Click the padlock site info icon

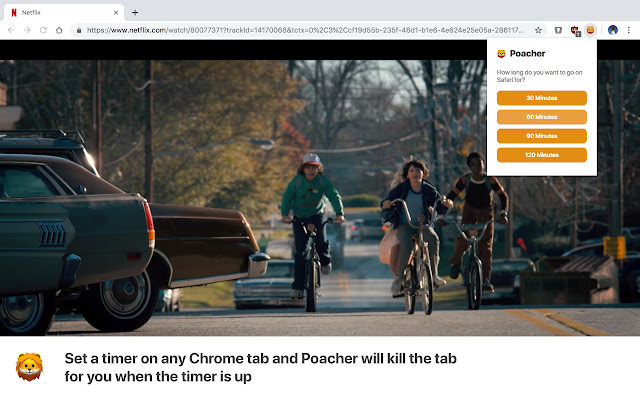coord(79,30)
